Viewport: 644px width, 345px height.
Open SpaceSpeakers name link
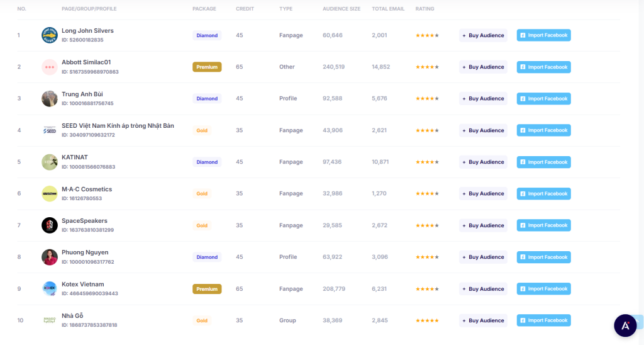84,221
